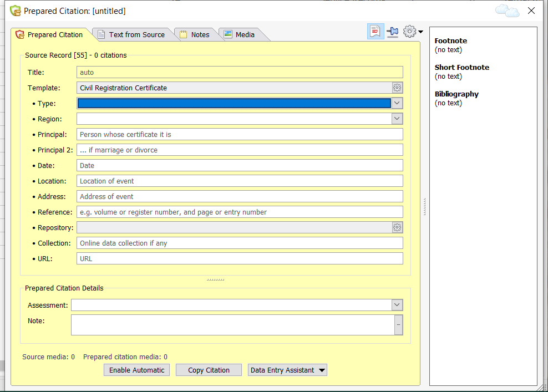Click into the Address field
This screenshot has height=392, width=548.
coord(240,196)
